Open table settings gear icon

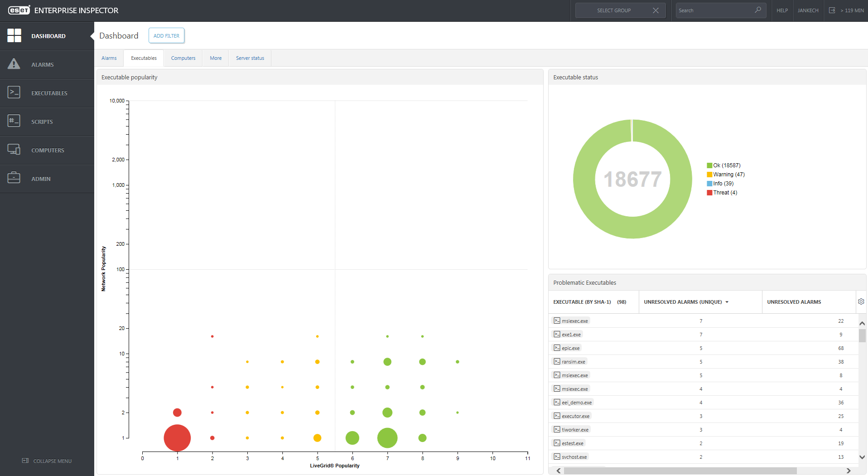coord(861,301)
